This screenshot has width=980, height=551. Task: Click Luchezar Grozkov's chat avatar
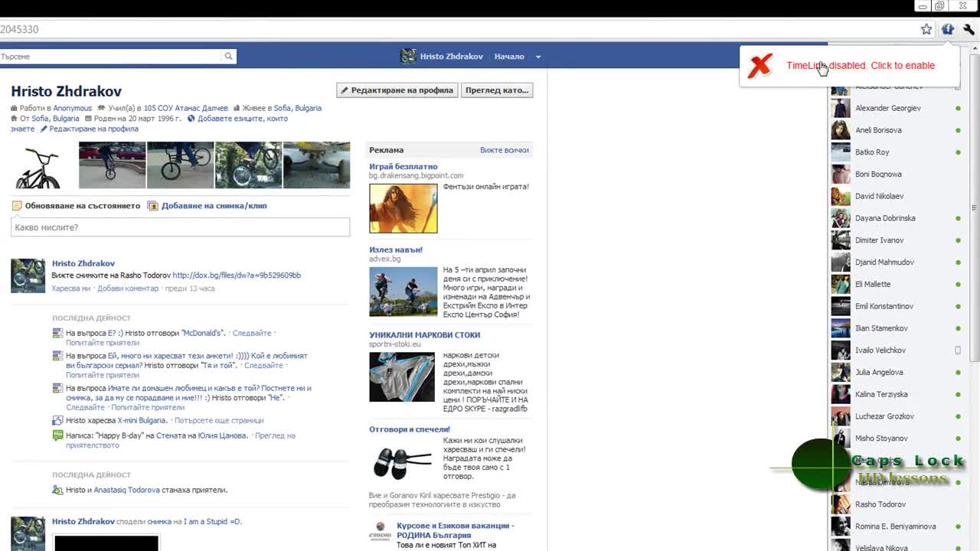click(841, 416)
